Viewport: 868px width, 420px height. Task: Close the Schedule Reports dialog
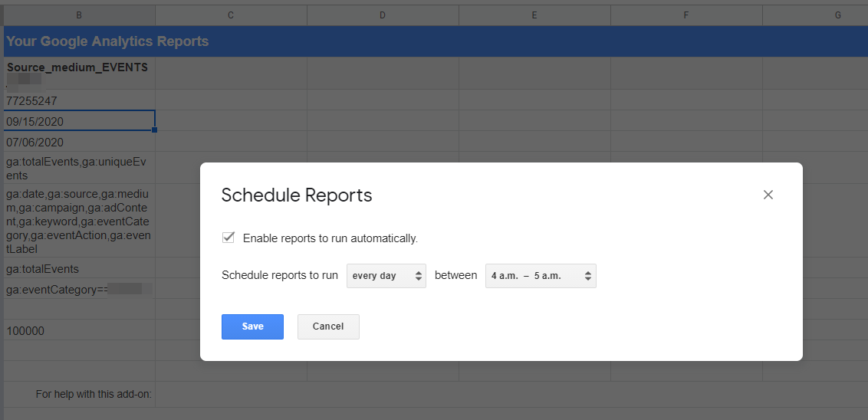point(768,195)
